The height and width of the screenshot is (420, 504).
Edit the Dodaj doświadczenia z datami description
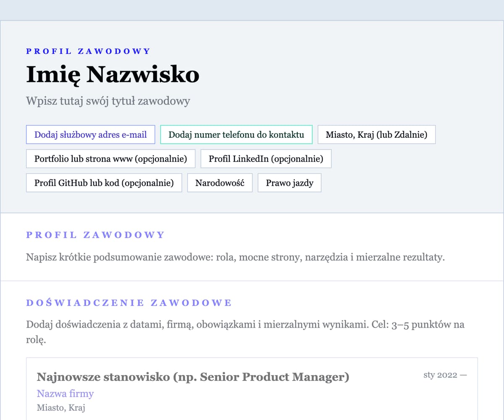(245, 325)
